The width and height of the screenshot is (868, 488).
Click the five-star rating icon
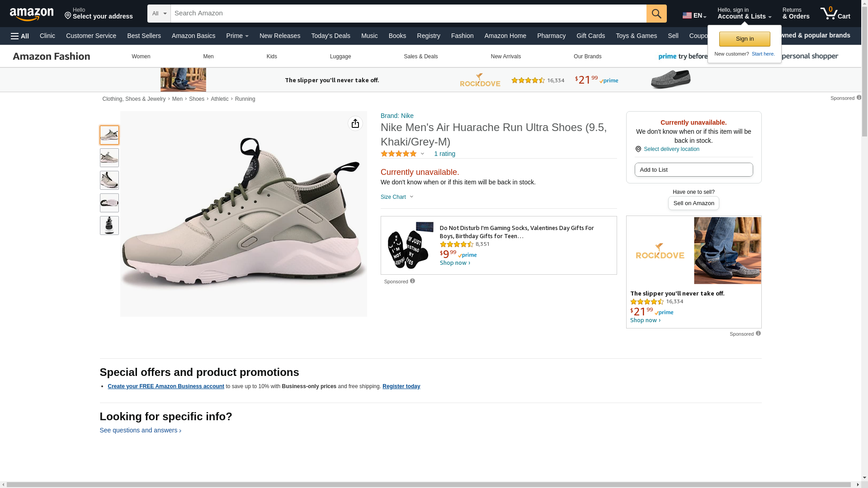399,154
